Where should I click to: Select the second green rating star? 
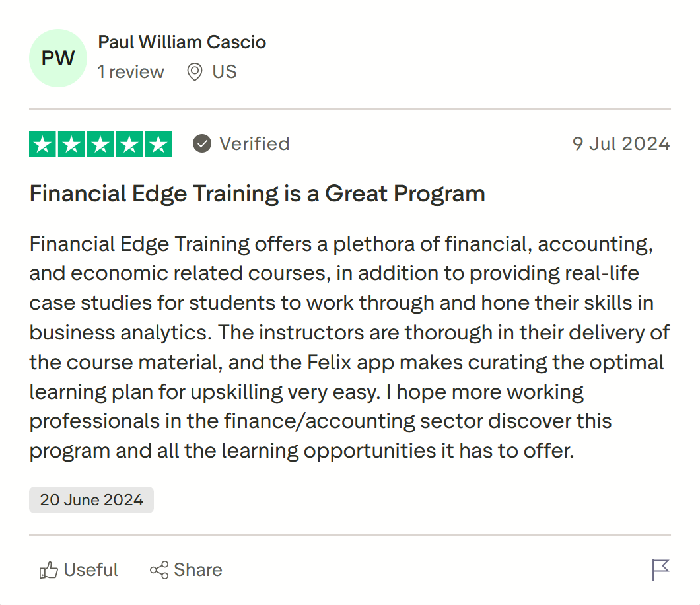pyautogui.click(x=71, y=145)
